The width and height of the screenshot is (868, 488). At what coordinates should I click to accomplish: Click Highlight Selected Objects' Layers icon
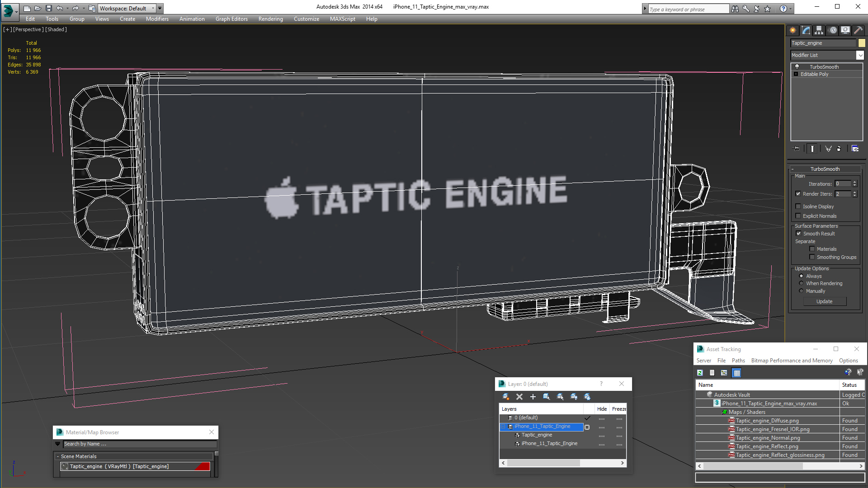pyautogui.click(x=560, y=397)
